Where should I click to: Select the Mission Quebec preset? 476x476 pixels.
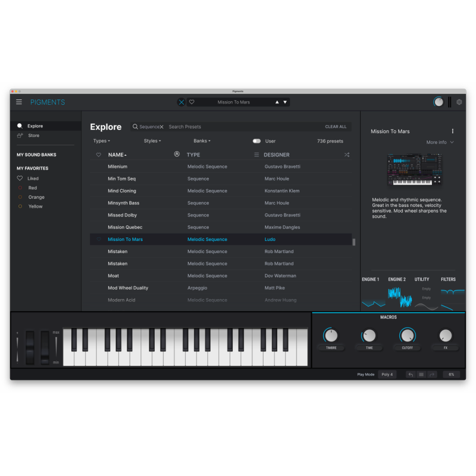click(x=221, y=227)
